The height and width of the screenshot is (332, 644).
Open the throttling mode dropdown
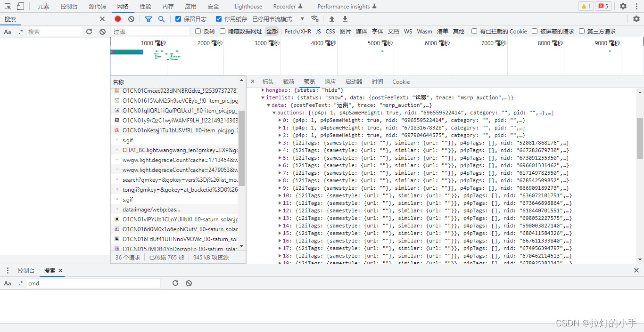pyautogui.click(x=278, y=19)
